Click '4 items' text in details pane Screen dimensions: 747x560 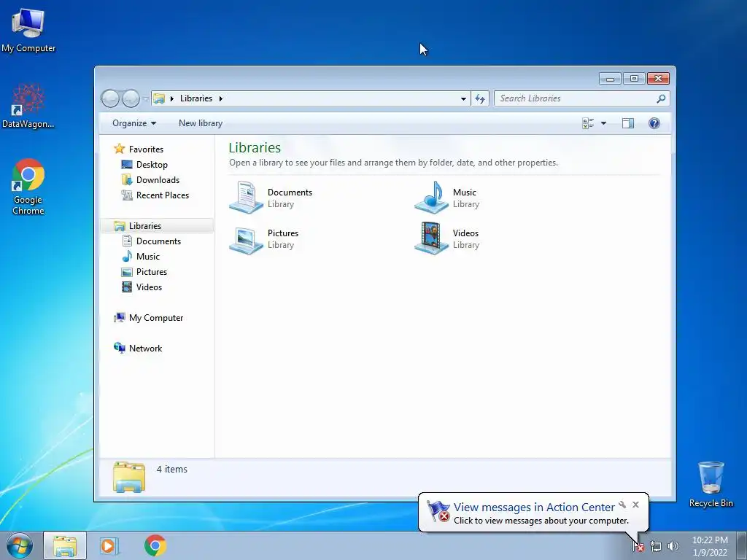click(172, 469)
